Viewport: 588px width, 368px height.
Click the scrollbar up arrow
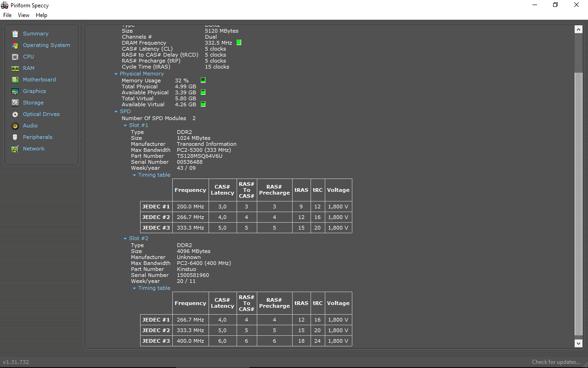point(579,29)
